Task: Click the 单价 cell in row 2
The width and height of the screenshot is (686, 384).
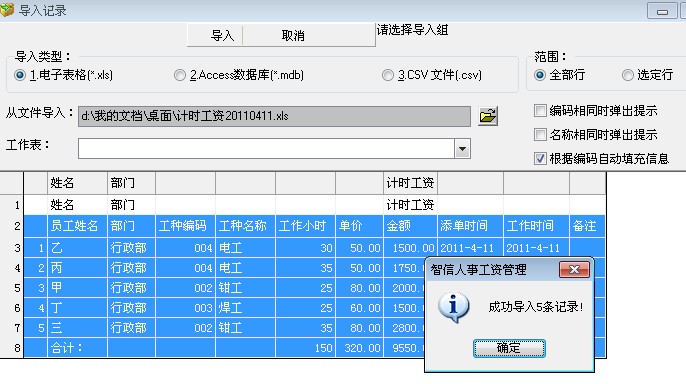Action: (x=360, y=226)
